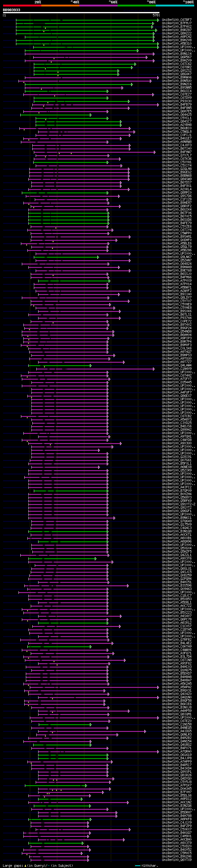Select the UniRef100_B9RW06 label

pyautogui.click(x=177, y=78)
